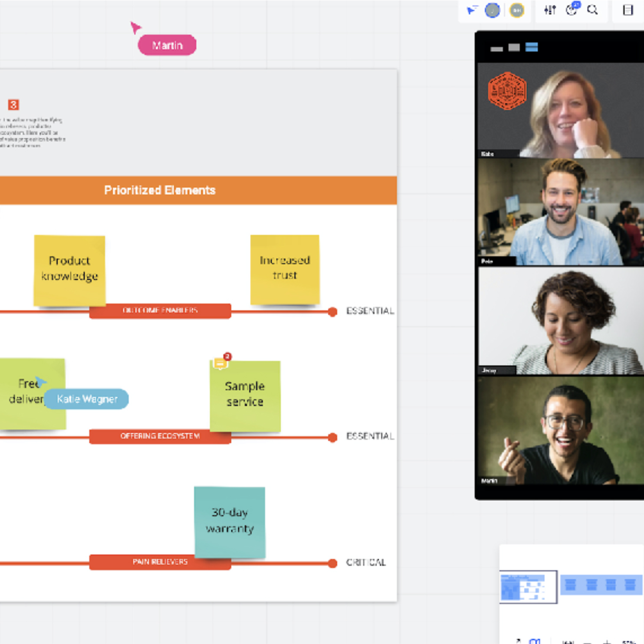Screen dimensions: 644x644
Task: Click the Pain Relievers label
Action: [x=160, y=562]
